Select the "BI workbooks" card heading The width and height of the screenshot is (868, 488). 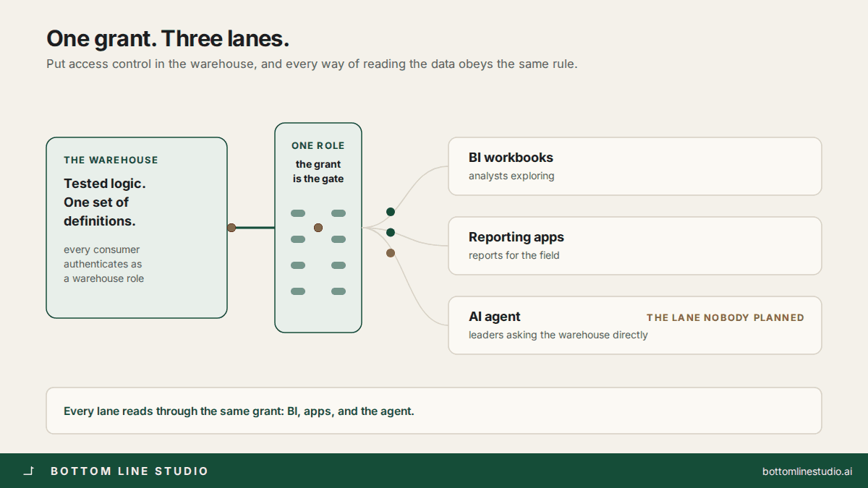coord(511,158)
